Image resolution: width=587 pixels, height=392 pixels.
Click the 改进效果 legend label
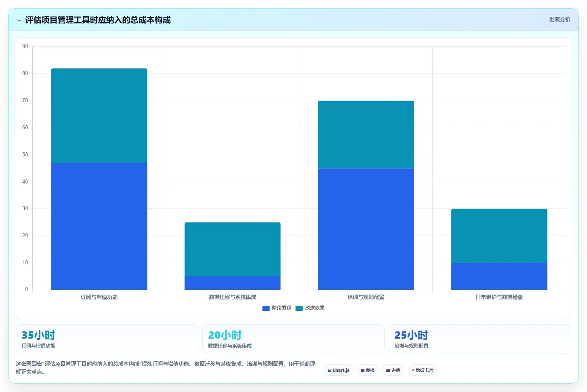point(315,308)
